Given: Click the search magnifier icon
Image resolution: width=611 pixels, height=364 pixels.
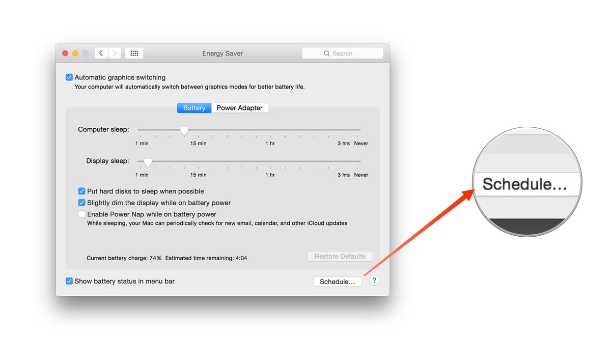Looking at the screenshot, I should (327, 53).
